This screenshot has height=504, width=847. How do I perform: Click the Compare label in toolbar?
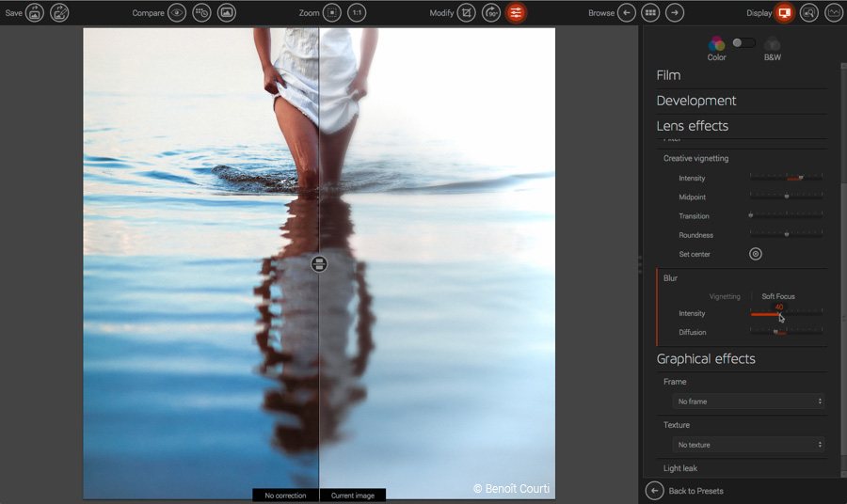148,13
